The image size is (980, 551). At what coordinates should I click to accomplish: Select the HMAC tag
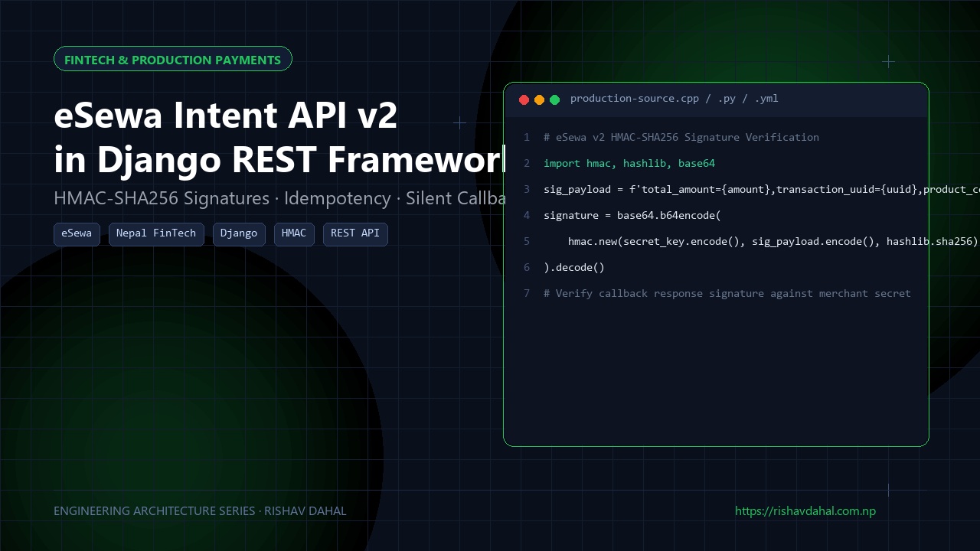click(x=294, y=234)
